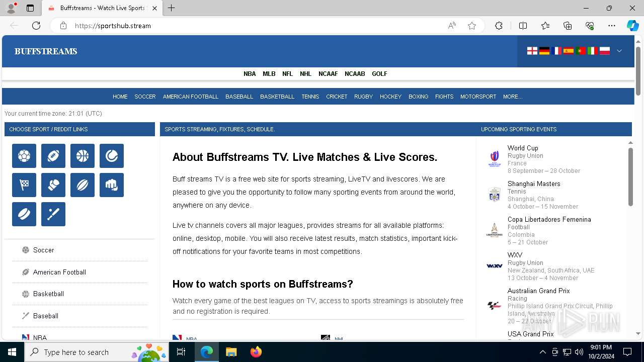This screenshot has height=362, width=644.
Task: Open NCAAB in the league bar
Action: pos(355,73)
